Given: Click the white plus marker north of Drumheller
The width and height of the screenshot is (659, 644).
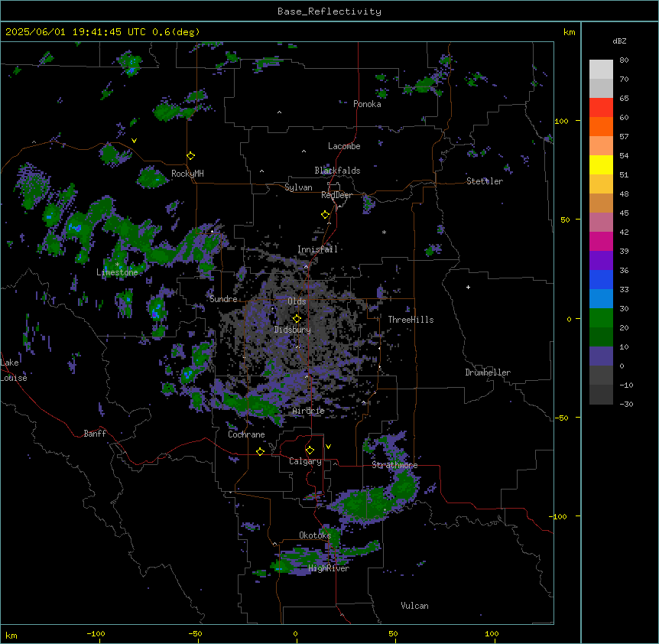Looking at the screenshot, I should tap(468, 287).
